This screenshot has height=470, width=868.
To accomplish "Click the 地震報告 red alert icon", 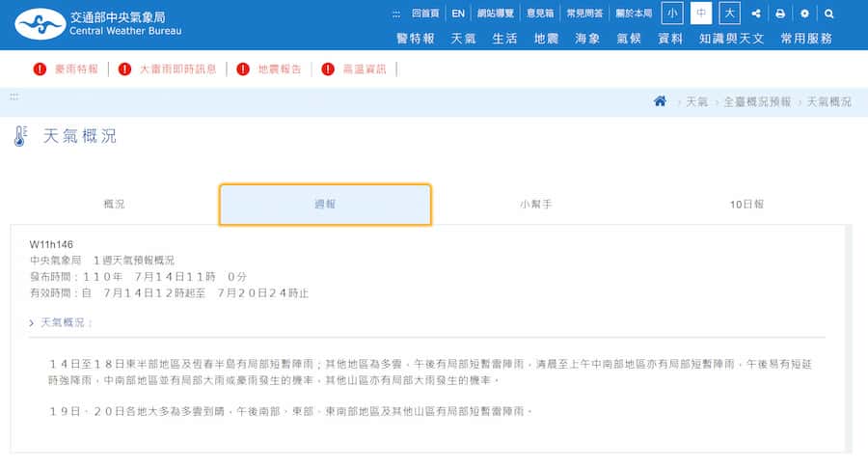I will 243,69.
